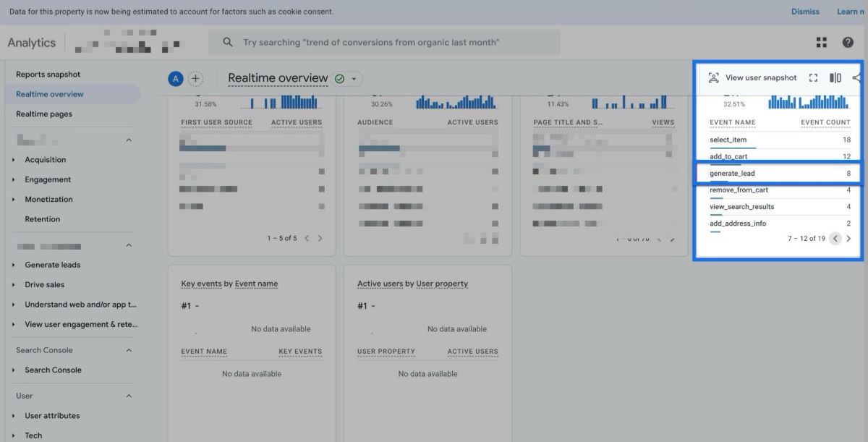Click the fullscreen icon beside View user snapshot
The image size is (868, 442).
tap(813, 78)
